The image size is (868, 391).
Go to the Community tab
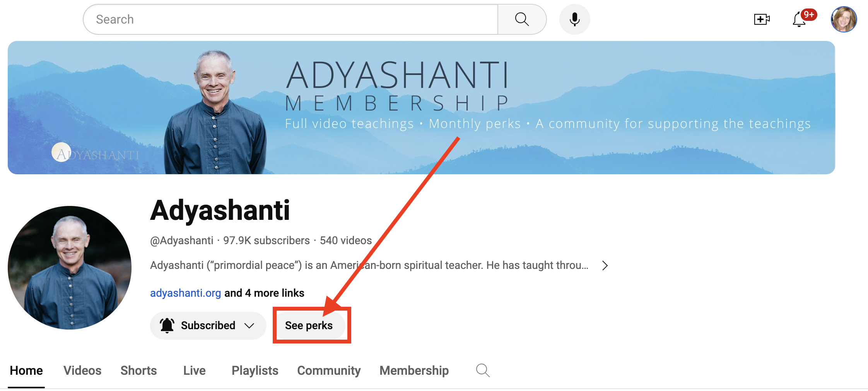click(x=329, y=370)
